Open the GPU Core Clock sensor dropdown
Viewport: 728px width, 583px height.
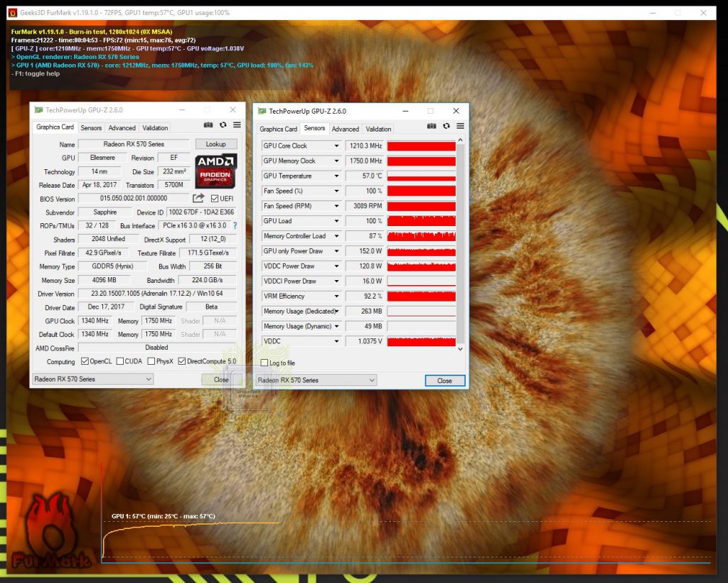point(337,146)
